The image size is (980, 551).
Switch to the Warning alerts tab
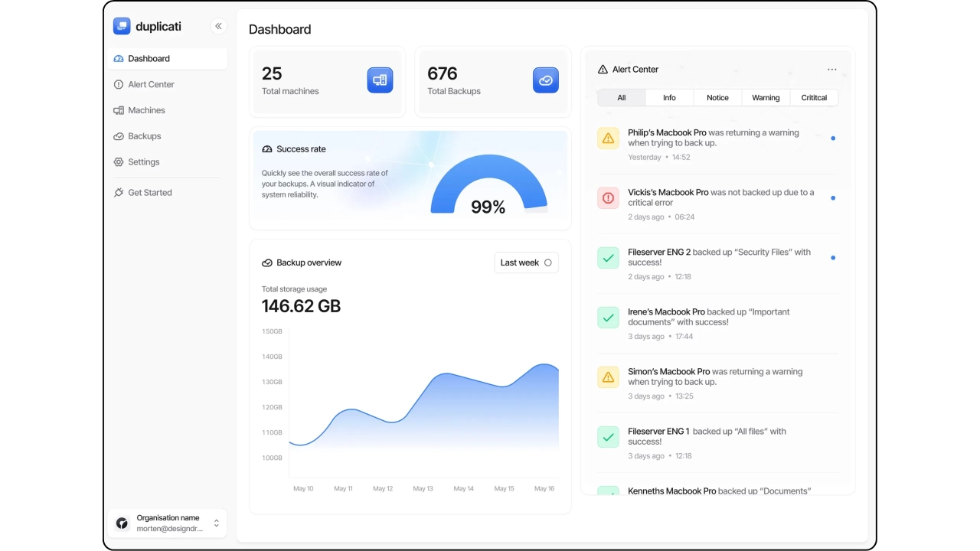click(x=766, y=98)
